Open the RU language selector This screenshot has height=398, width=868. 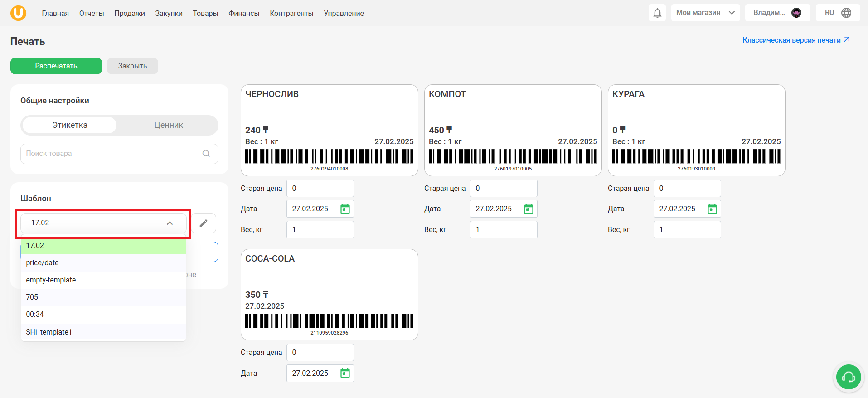click(x=838, y=13)
